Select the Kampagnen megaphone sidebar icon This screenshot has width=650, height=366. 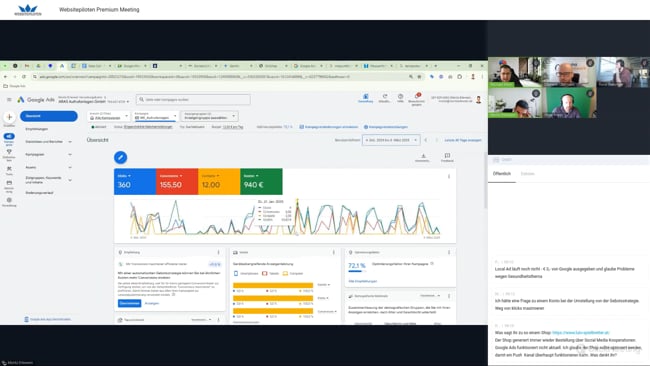(9, 136)
